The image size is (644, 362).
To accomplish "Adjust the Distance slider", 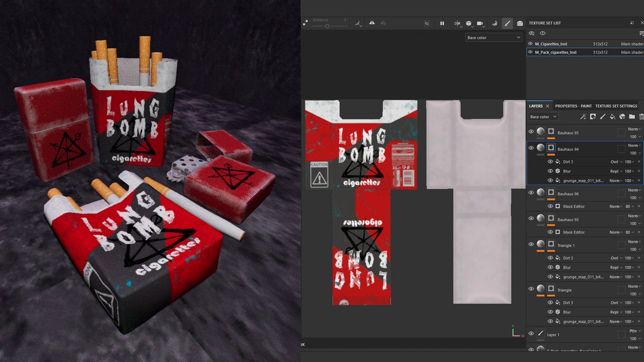I will click(330, 26).
